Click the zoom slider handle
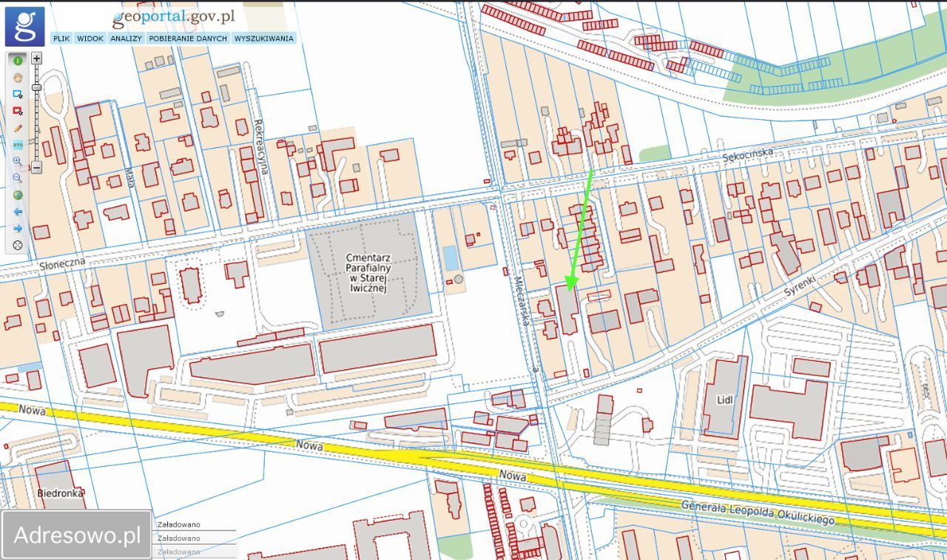 coord(36,88)
